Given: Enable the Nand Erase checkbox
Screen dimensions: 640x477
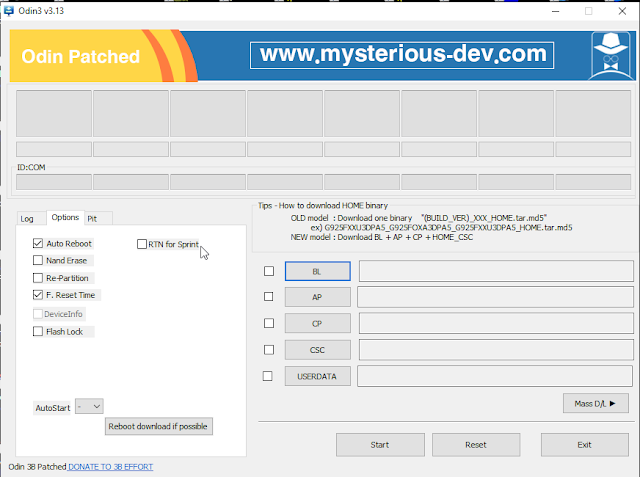Looking at the screenshot, I should [38, 260].
